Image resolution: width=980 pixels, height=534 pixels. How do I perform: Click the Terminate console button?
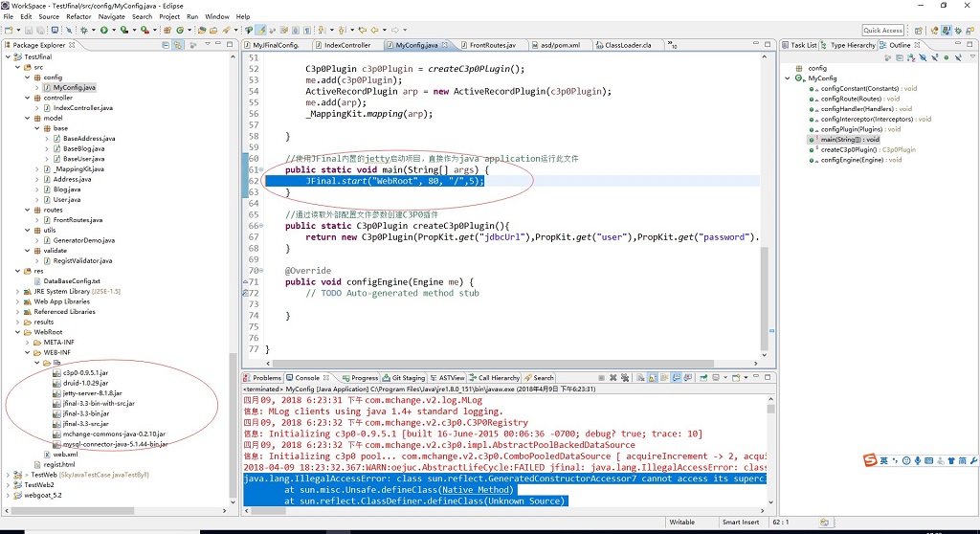tap(601, 378)
